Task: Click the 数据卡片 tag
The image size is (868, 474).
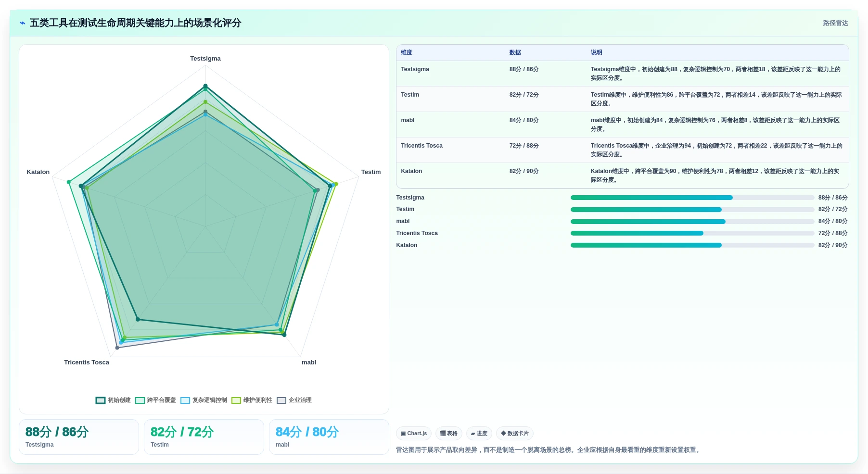Action: pyautogui.click(x=514, y=433)
